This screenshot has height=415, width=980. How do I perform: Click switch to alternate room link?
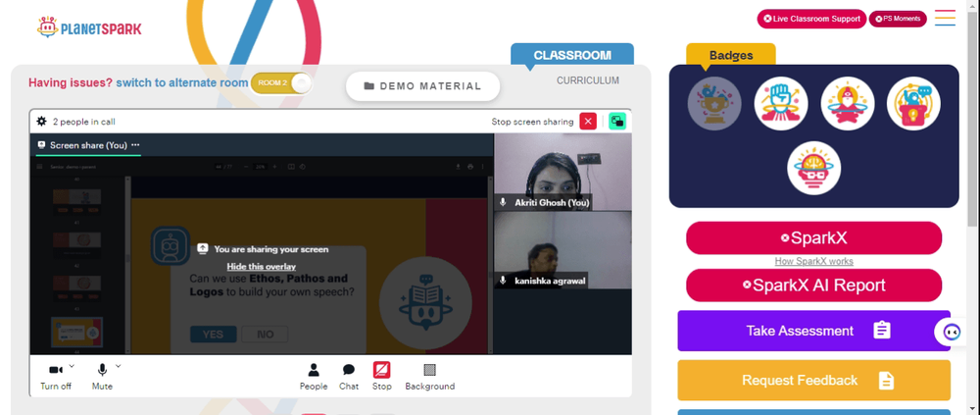pyautogui.click(x=182, y=82)
